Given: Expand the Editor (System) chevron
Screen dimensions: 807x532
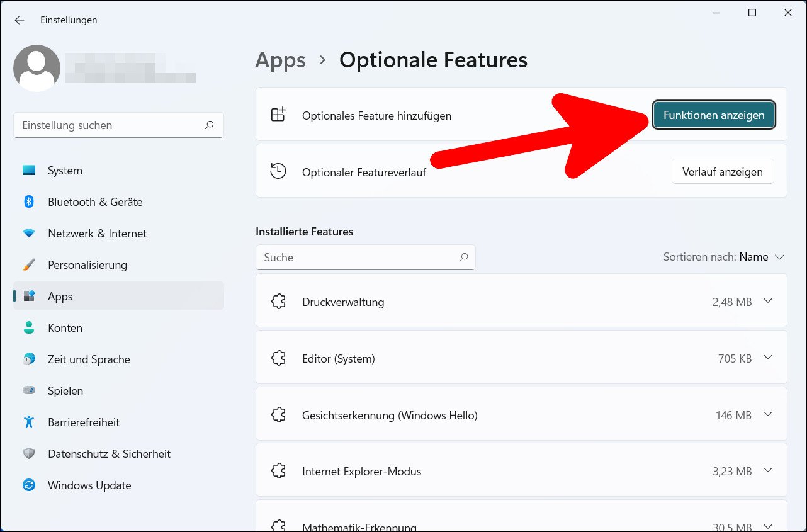Looking at the screenshot, I should click(767, 358).
